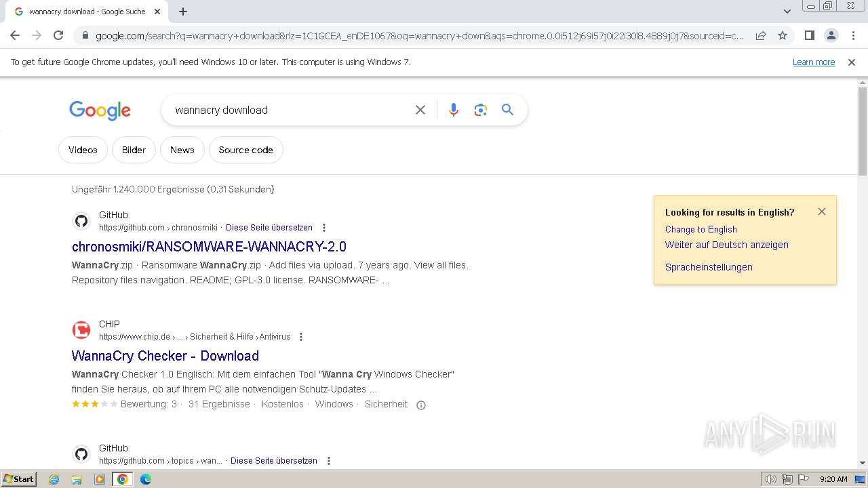This screenshot has height=488, width=868.
Task: Launch Internet Explorer from taskbar
Action: pos(54,479)
